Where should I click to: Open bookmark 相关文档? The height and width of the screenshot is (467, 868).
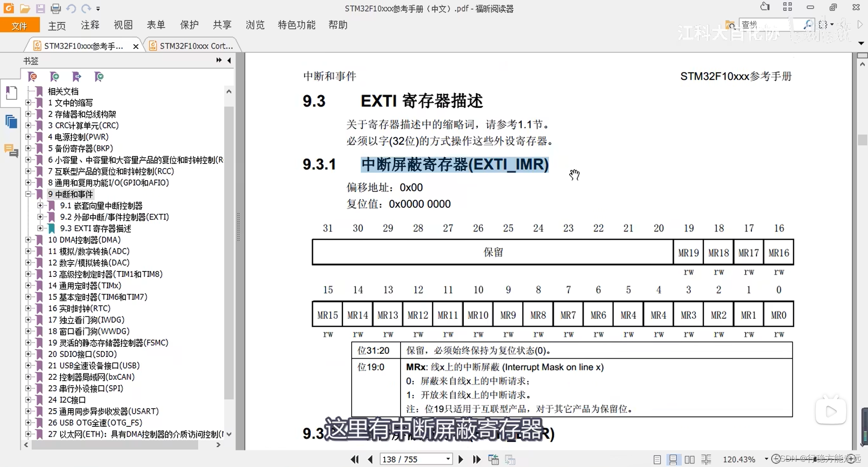[63, 91]
